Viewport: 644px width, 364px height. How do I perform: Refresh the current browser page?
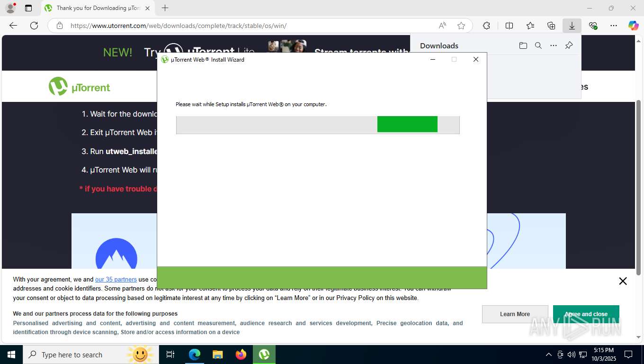pos(34,26)
